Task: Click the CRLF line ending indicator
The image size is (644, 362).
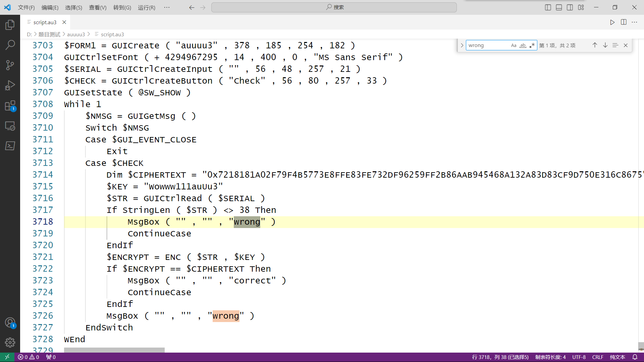Action: click(597, 357)
